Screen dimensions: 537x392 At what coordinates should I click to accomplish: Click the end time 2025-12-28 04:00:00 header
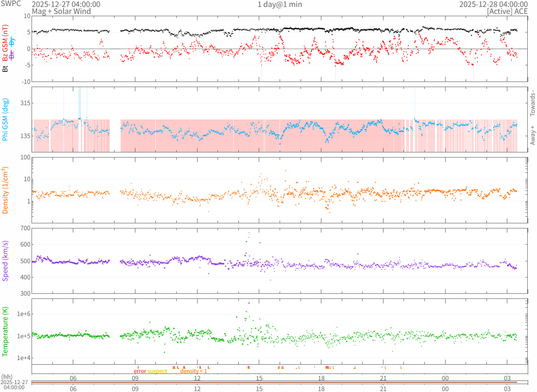pyautogui.click(x=493, y=4)
